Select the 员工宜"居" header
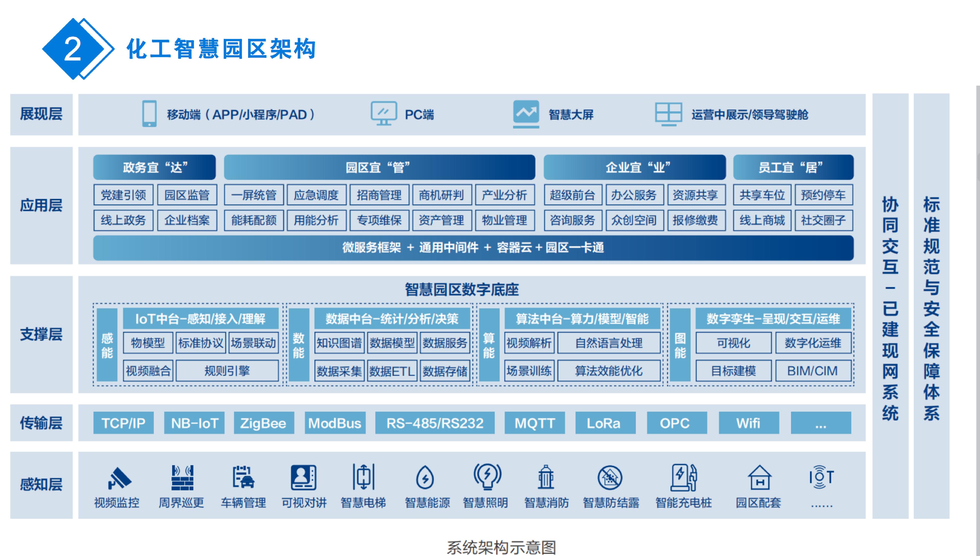This screenshot has width=980, height=556. coord(794,167)
